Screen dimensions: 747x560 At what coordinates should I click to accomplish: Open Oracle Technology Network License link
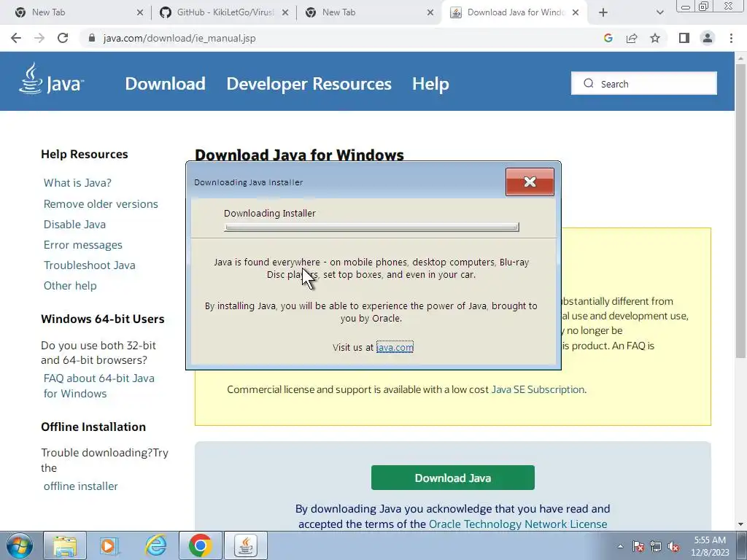(x=518, y=524)
